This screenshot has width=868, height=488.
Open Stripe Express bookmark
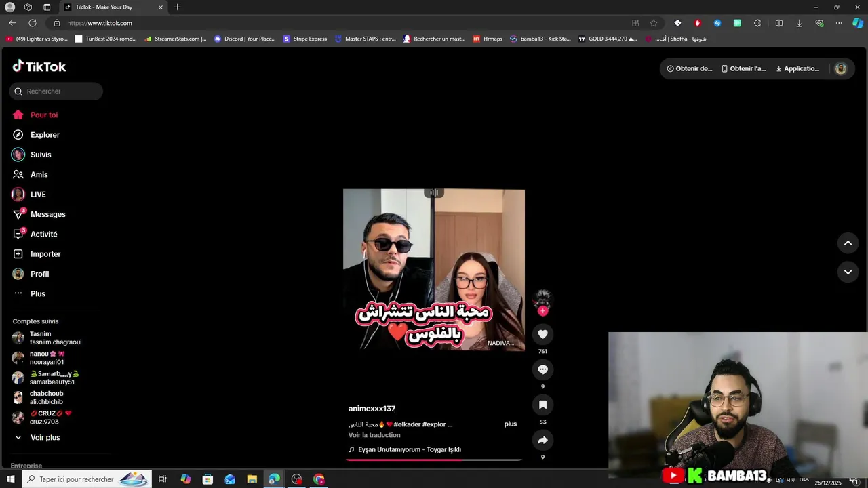pos(305,39)
